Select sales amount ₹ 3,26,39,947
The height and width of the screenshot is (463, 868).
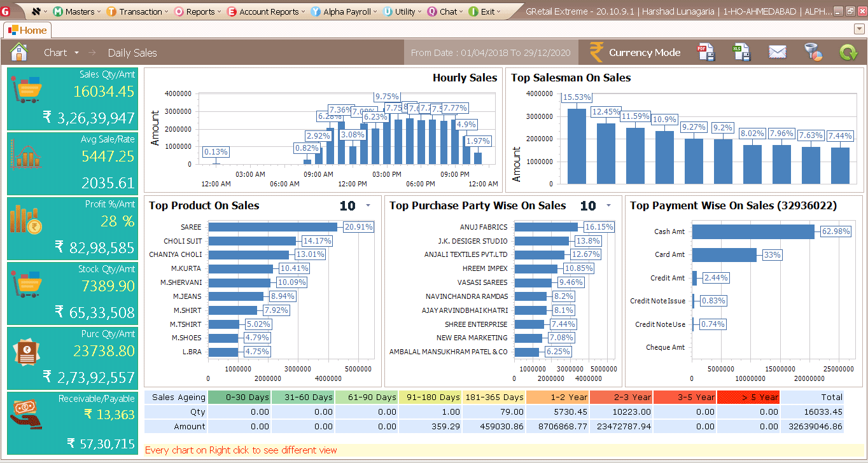[x=89, y=118]
